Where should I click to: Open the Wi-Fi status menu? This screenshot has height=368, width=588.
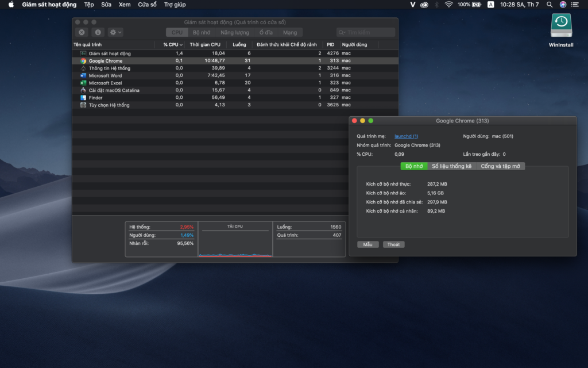(448, 5)
